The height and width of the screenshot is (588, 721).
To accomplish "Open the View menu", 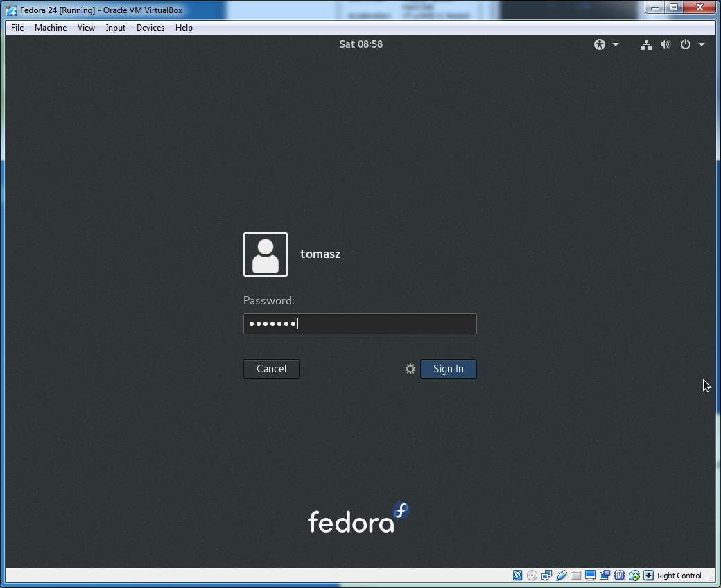I will click(86, 28).
